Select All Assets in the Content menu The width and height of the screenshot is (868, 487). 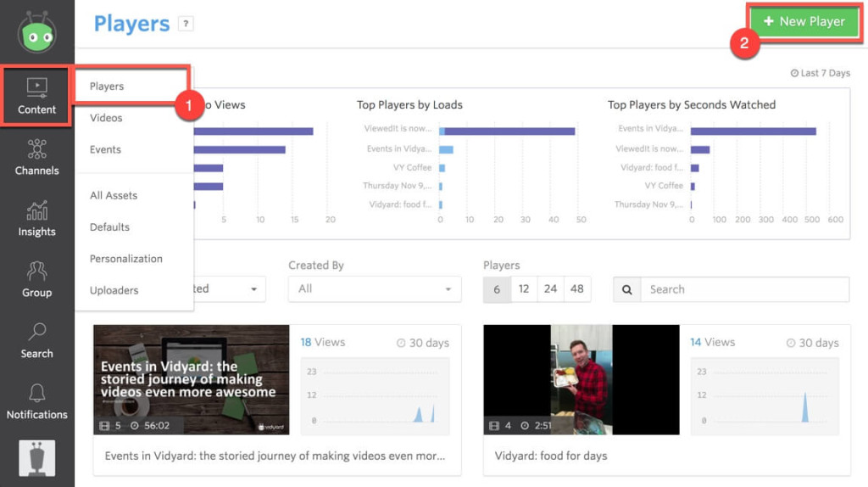point(114,195)
